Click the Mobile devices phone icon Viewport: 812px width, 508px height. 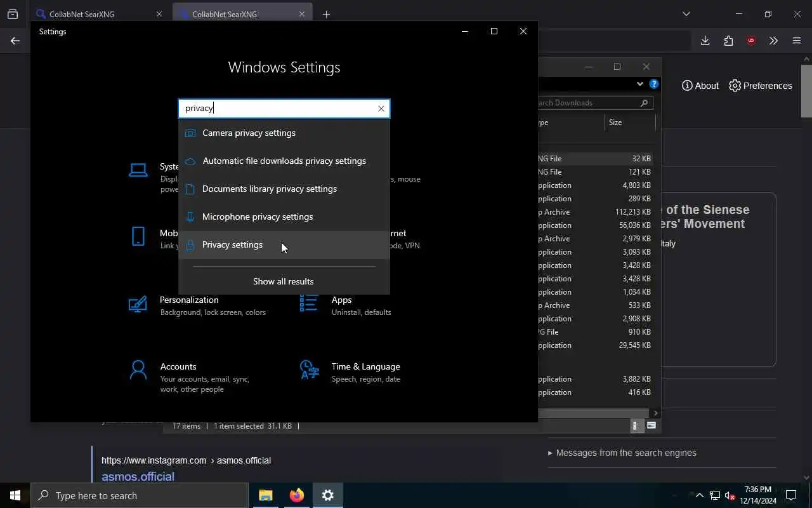[138, 236]
